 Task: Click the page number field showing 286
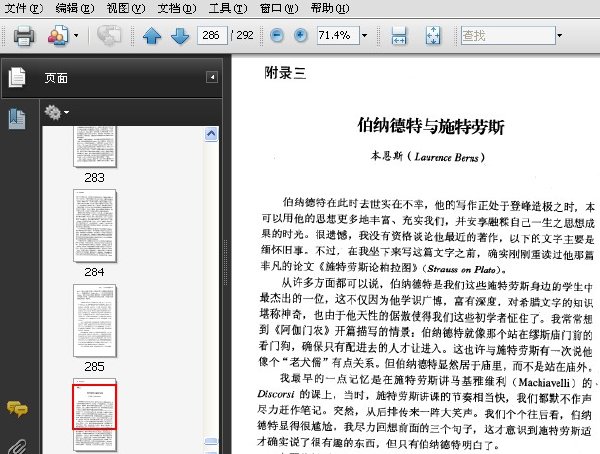point(212,36)
